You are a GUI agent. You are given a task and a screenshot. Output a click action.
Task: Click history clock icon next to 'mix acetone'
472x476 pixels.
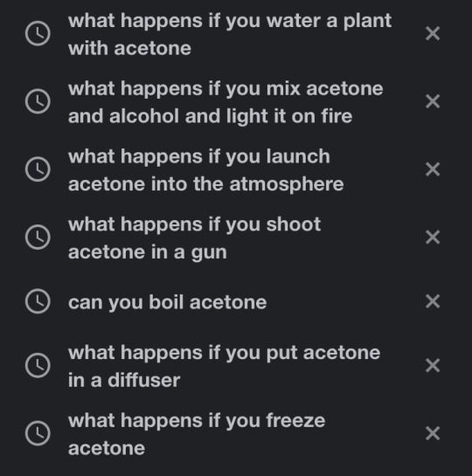(38, 101)
